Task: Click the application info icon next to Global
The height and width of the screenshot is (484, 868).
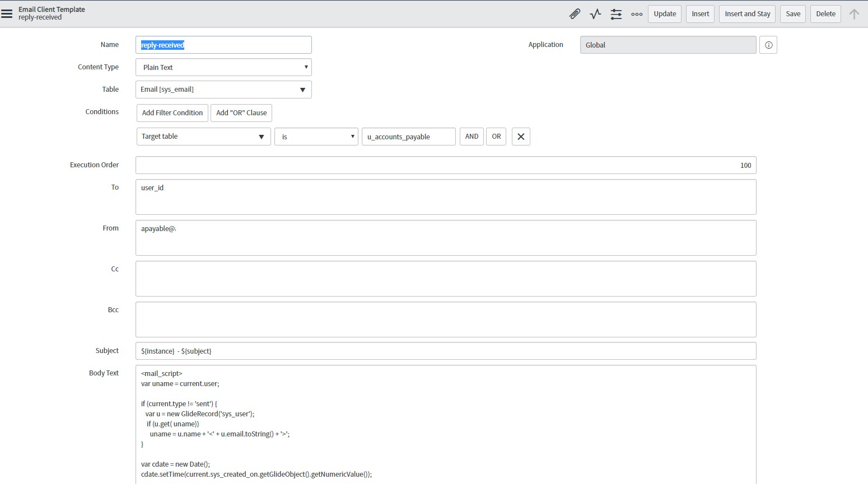Action: pyautogui.click(x=768, y=45)
